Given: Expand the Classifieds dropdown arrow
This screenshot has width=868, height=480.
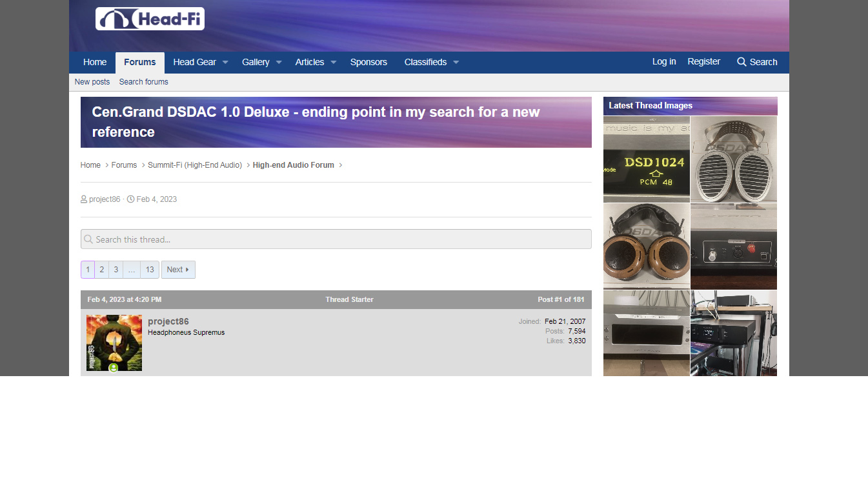Looking at the screenshot, I should 456,63.
